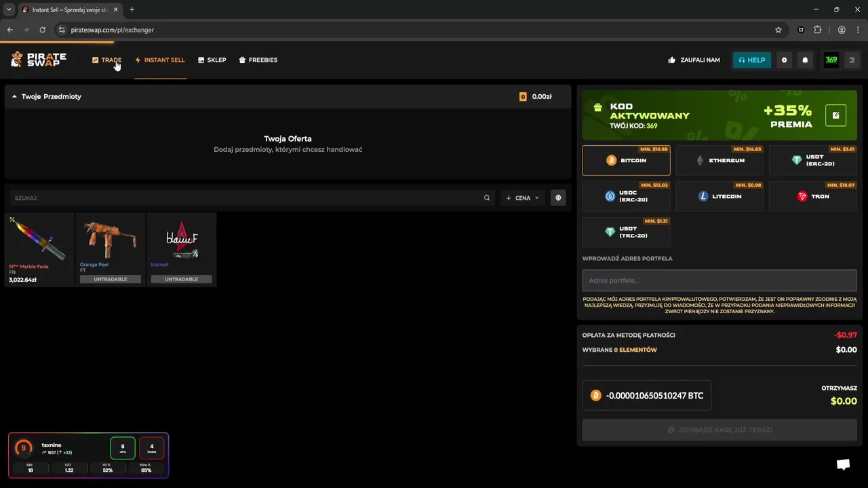Select USDC (ERC-20) payout method
Screen dimensions: 868x488
point(626,197)
